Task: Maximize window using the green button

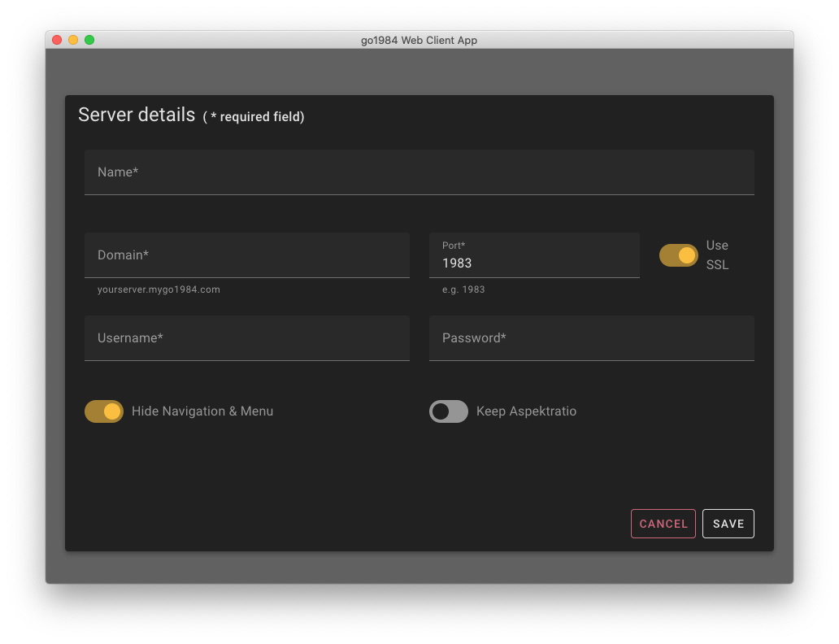Action: [x=89, y=40]
